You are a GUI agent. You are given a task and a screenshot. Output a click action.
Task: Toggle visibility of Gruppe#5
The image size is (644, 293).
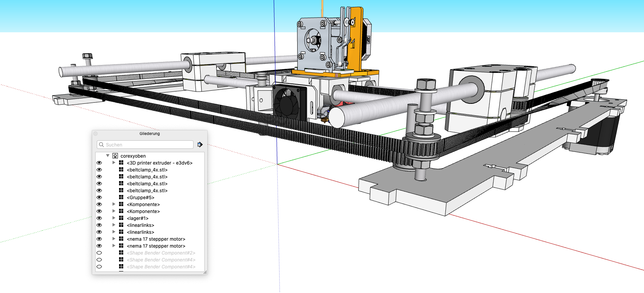tap(99, 198)
